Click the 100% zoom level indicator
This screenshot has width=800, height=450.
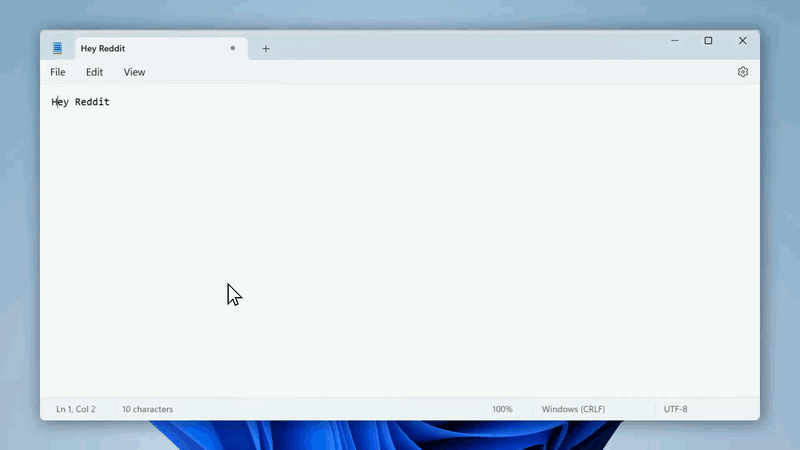click(502, 409)
